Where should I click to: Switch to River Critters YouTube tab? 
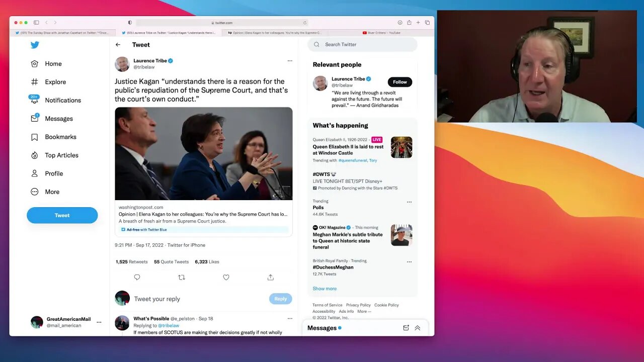[x=381, y=33]
